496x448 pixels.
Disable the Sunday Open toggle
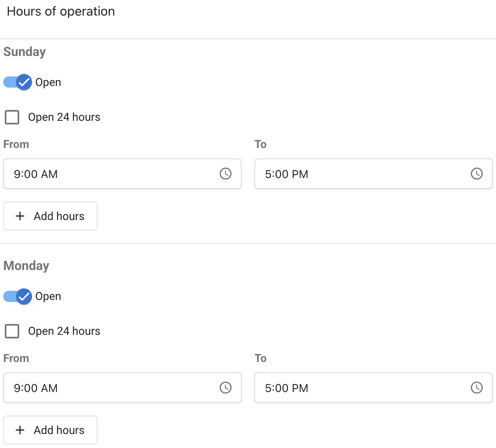click(17, 82)
